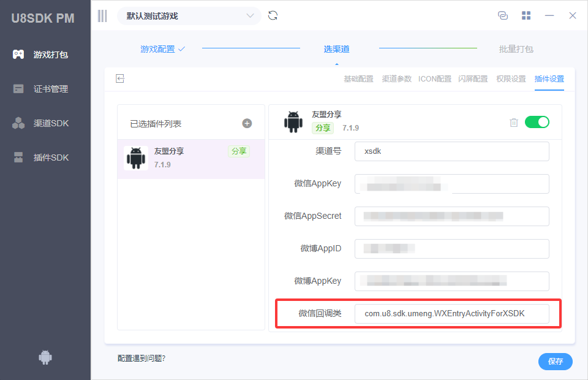Image resolution: width=588 pixels, height=380 pixels.
Task: Expand the 默认测试游戏 game dropdown
Action: (x=189, y=16)
